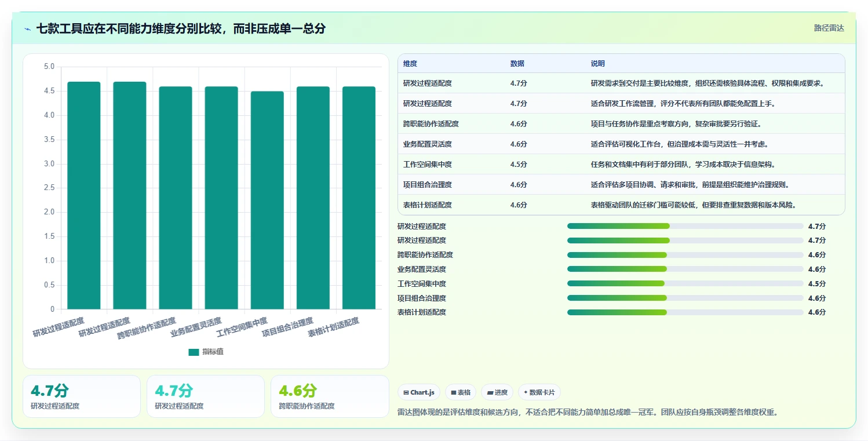
Task: Click description starting 任务和文档集中有利于部分团队
Action: click(x=683, y=165)
